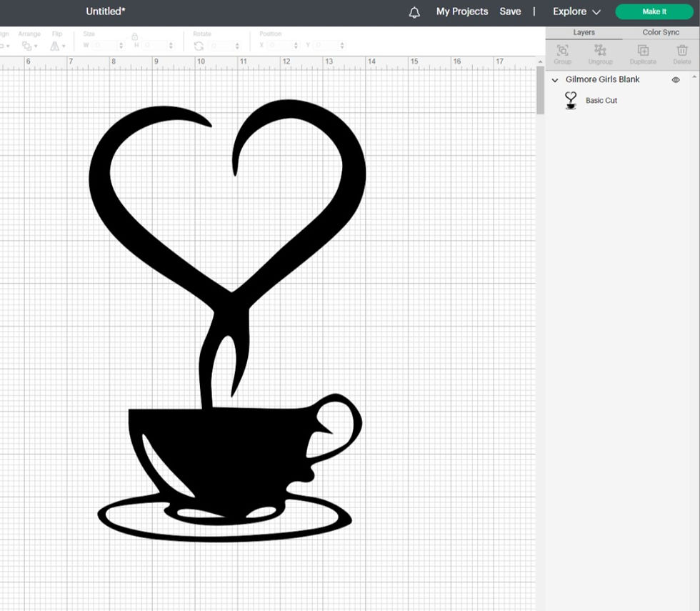The image size is (700, 611).
Task: Click the Height stepper arrows
Action: [x=171, y=46]
